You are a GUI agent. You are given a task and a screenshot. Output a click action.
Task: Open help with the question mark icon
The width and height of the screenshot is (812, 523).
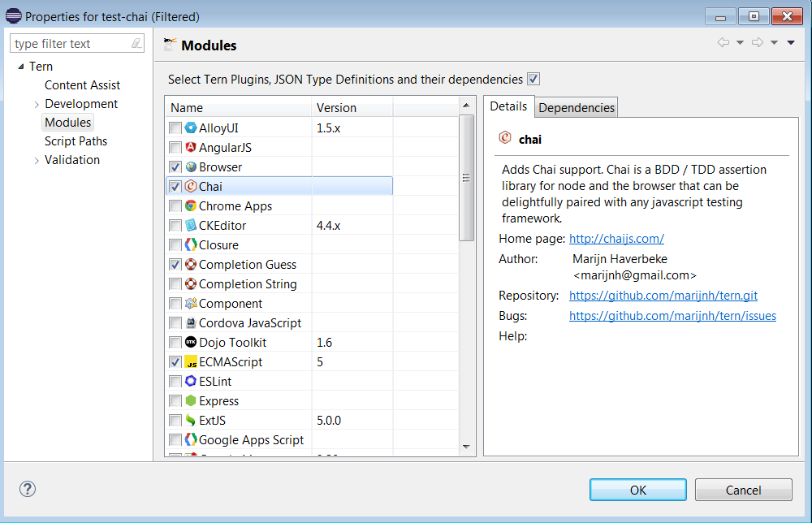28,489
